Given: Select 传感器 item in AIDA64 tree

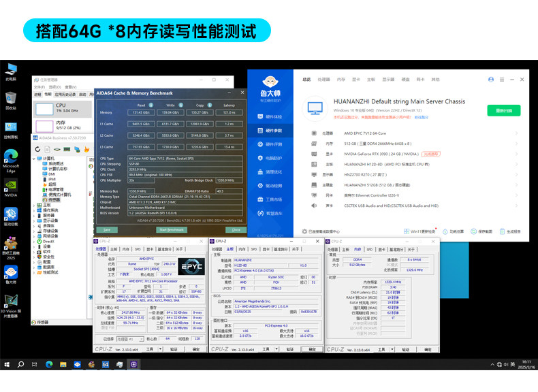Looking at the screenshot, I should point(52,199).
